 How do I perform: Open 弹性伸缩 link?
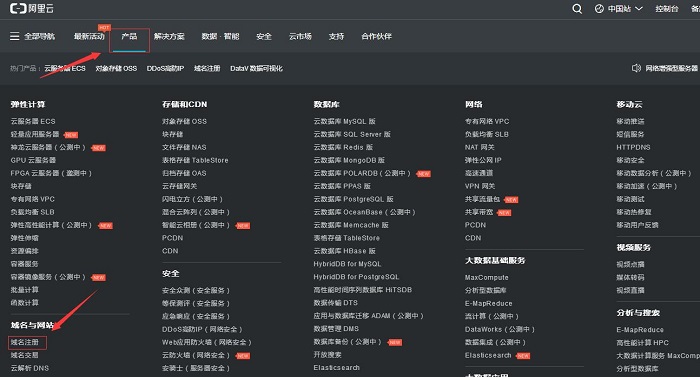(x=25, y=238)
